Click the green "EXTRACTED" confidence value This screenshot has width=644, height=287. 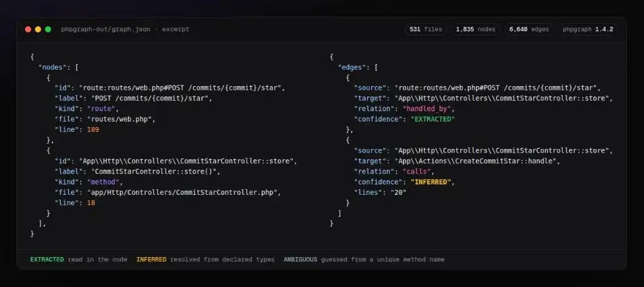pyautogui.click(x=433, y=119)
